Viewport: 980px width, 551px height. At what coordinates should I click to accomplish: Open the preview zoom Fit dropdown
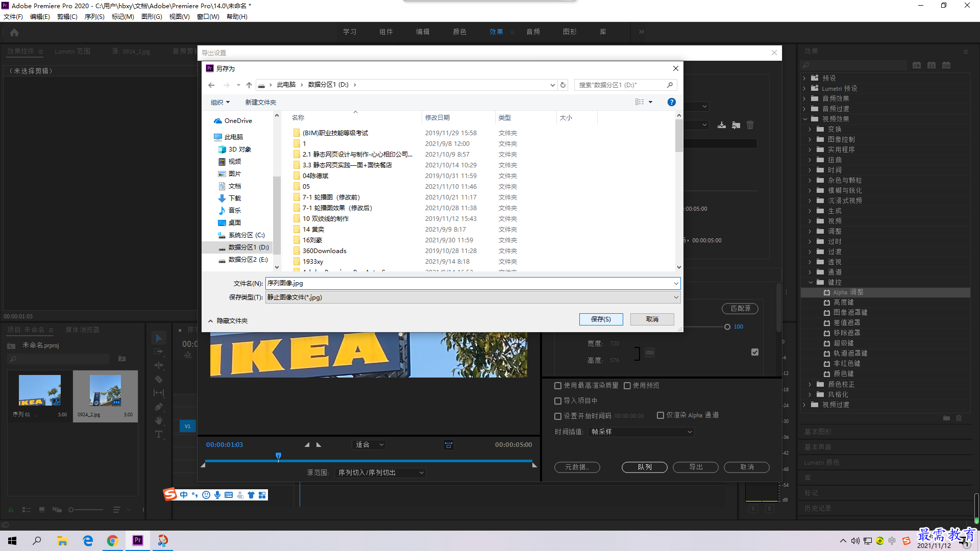pos(369,445)
